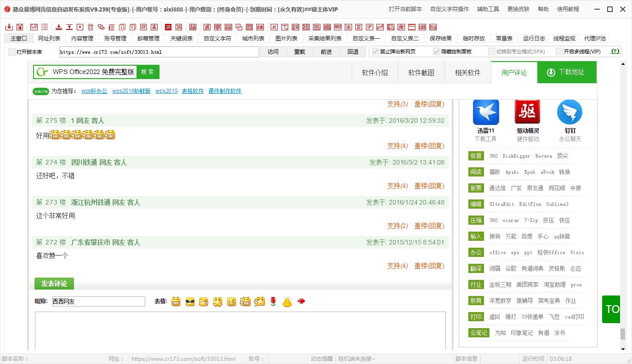632x364 pixels.
Task: Click the import script icon with down arrow
Action: [9, 27]
